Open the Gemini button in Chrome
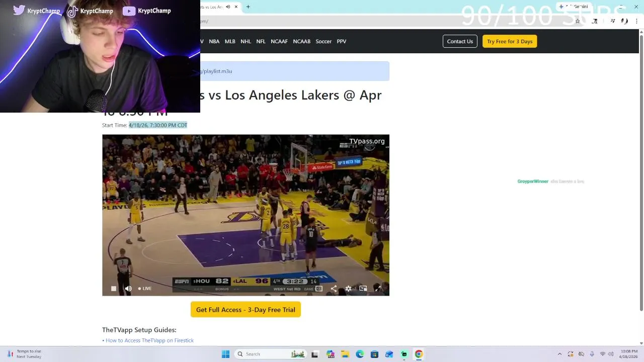Image resolution: width=644 pixels, height=362 pixels. pos(574,7)
